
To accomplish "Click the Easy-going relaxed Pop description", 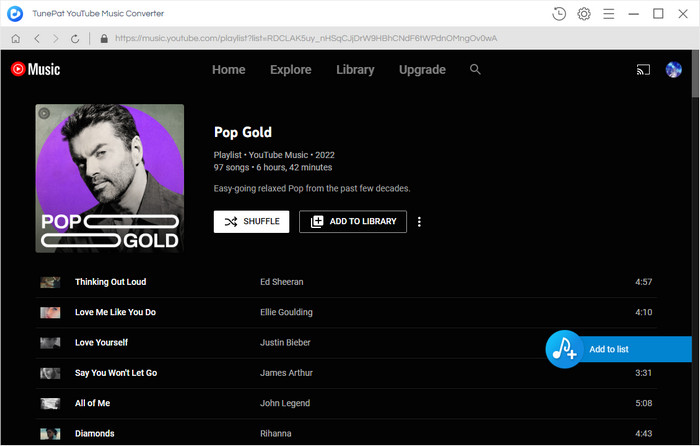I will (x=312, y=188).
